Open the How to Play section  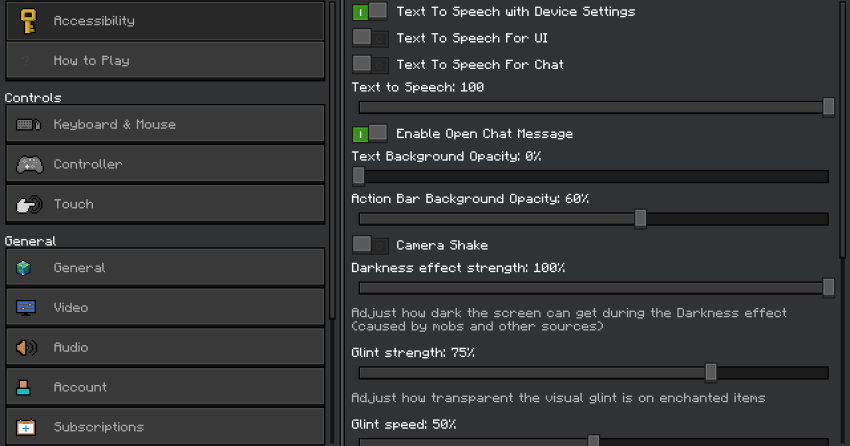click(165, 61)
